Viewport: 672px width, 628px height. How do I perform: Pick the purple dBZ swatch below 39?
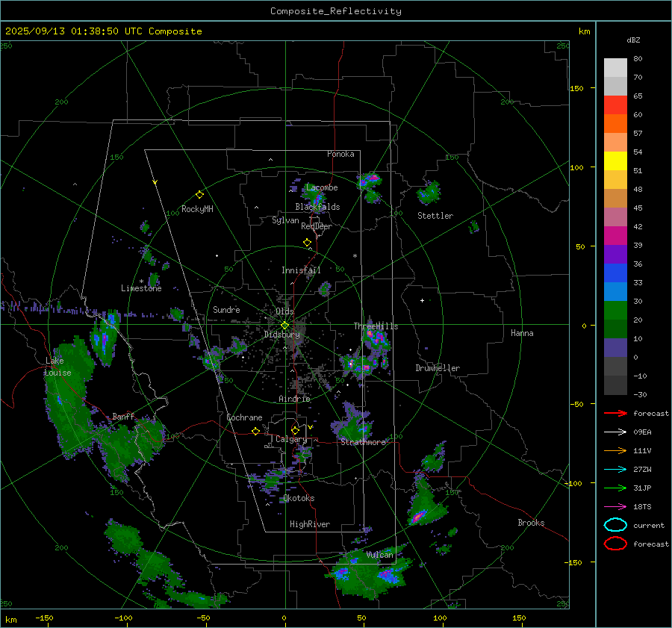click(x=615, y=254)
